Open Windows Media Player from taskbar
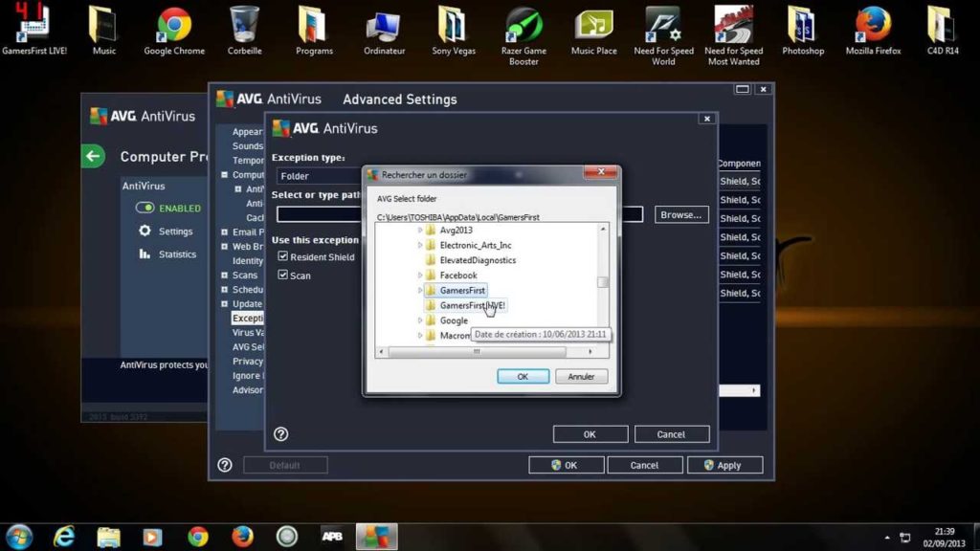The image size is (980, 551). click(x=152, y=537)
